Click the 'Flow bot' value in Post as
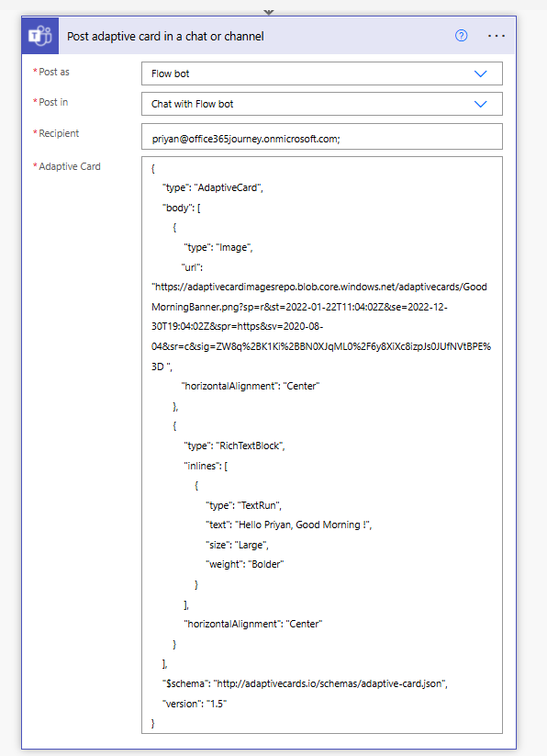 (170, 73)
